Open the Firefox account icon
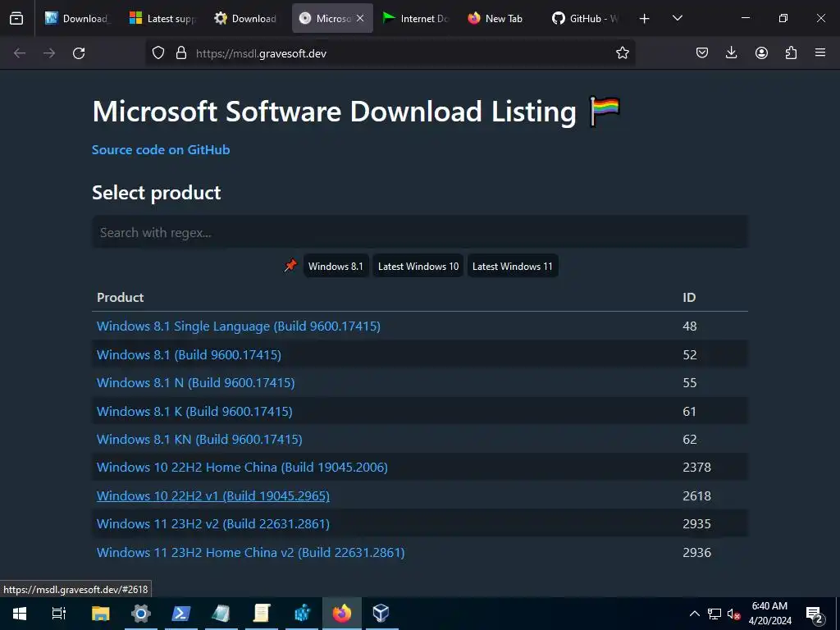 [761, 53]
